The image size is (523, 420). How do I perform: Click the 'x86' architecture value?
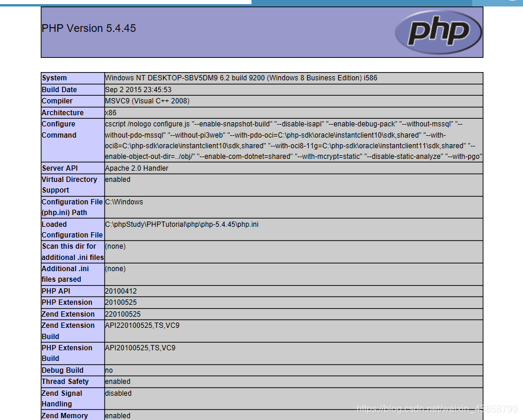111,113
